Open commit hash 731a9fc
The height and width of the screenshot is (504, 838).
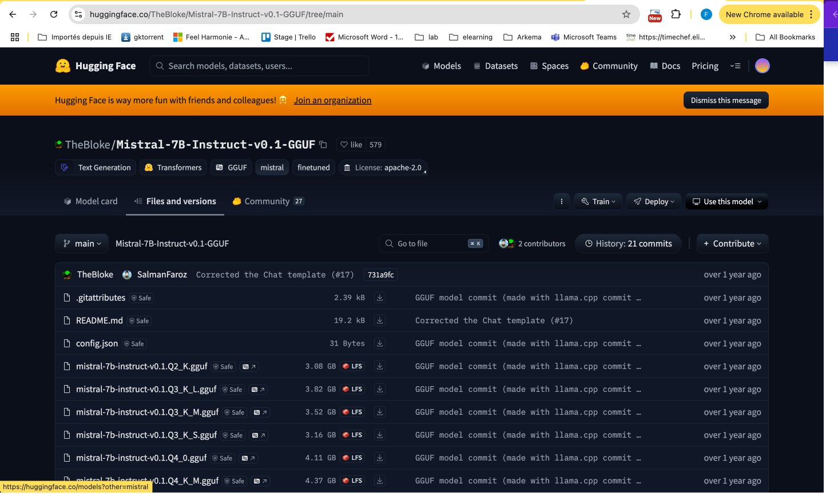pyautogui.click(x=381, y=275)
